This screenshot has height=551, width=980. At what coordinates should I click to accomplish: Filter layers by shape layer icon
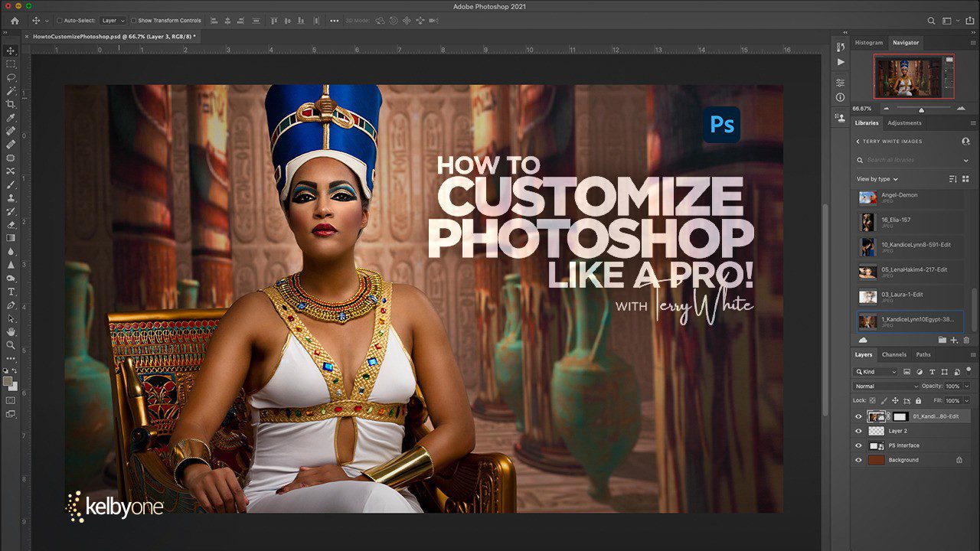944,372
